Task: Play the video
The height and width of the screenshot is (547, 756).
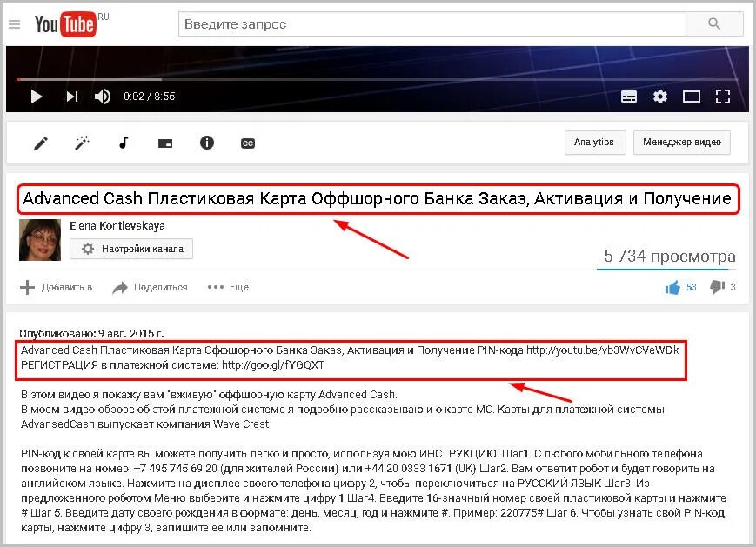Action: [x=37, y=97]
